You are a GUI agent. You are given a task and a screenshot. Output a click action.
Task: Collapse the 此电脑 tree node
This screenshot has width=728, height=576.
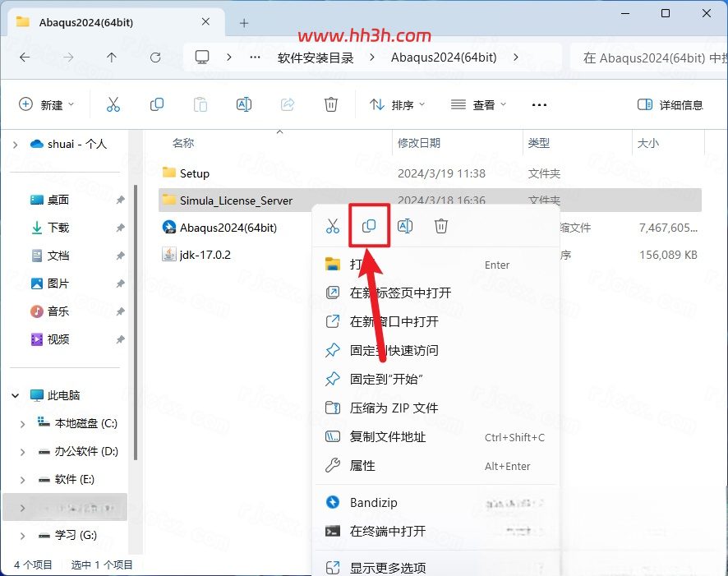click(16, 395)
